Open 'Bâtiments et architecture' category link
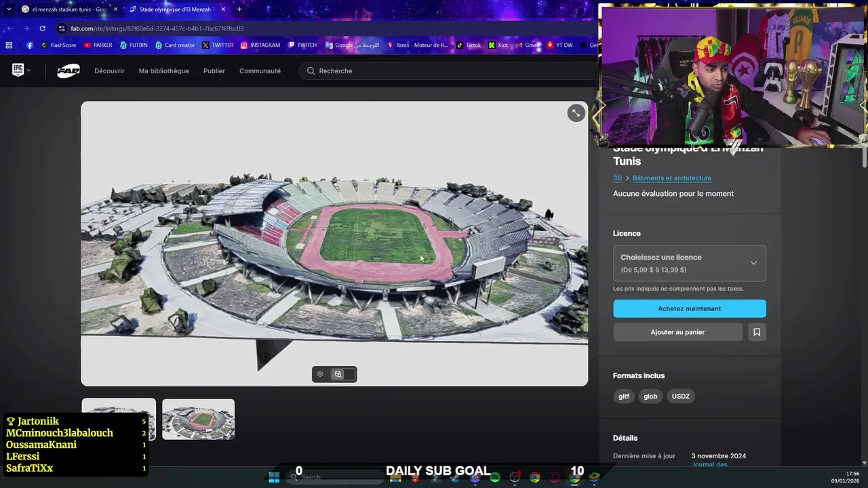Viewport: 868px width, 488px height. 672,178
